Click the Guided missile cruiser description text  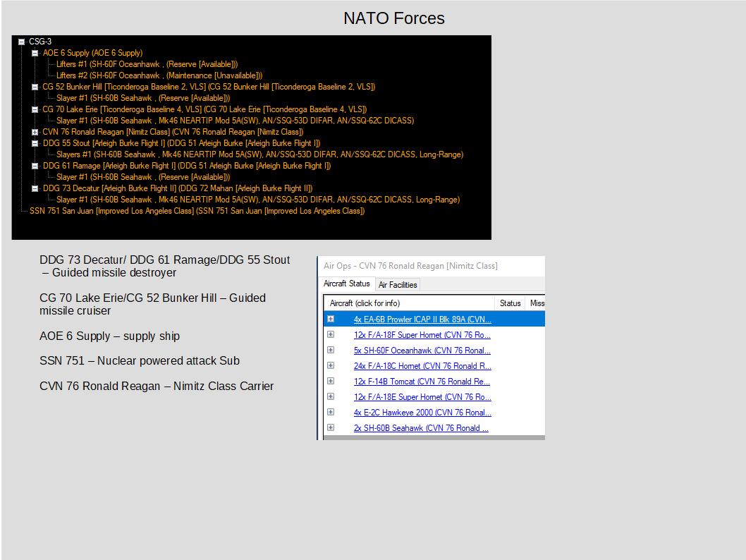[x=152, y=304]
